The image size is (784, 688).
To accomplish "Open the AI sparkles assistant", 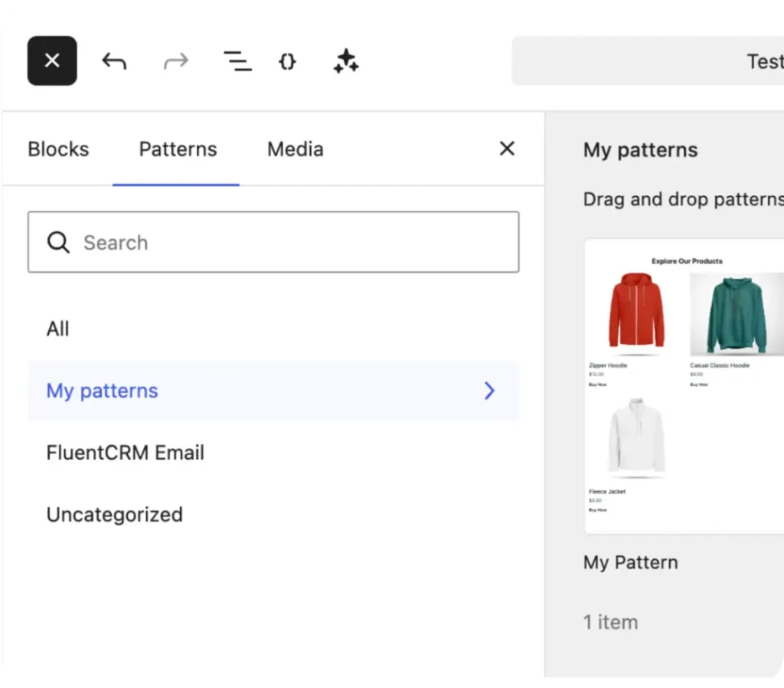I will point(346,61).
